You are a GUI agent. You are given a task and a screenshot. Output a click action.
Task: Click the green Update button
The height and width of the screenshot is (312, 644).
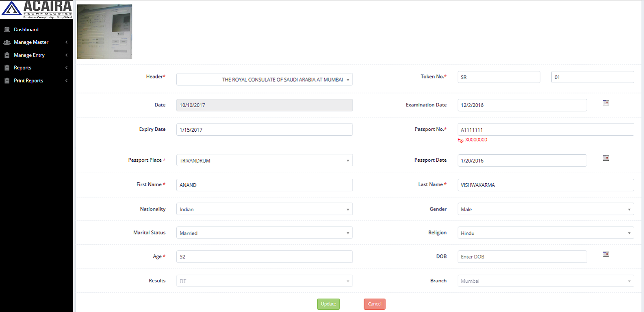[328, 304]
